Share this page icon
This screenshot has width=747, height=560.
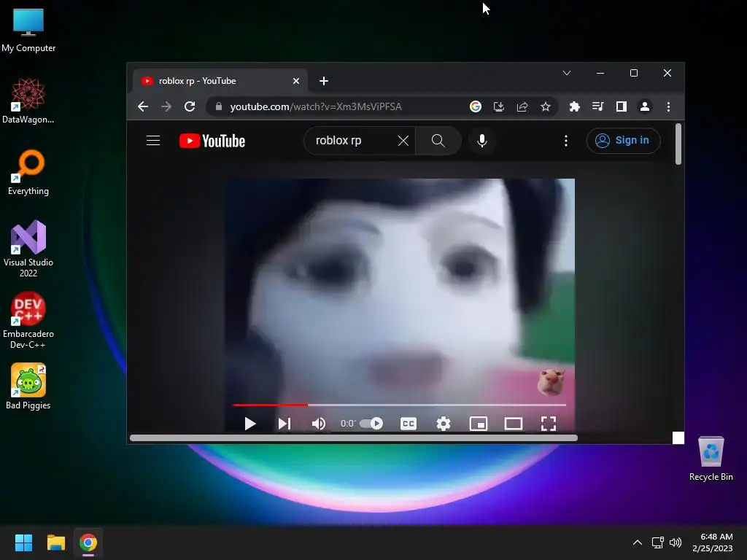click(522, 106)
